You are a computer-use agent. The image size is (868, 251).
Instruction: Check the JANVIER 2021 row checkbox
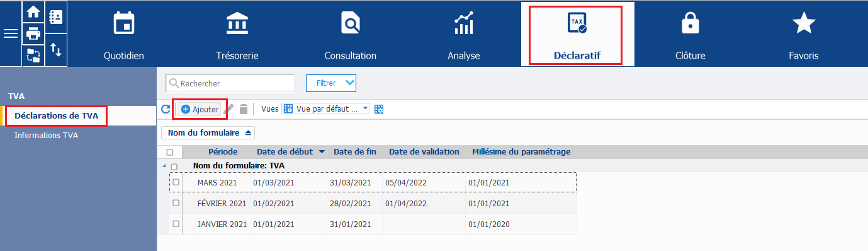click(x=176, y=224)
